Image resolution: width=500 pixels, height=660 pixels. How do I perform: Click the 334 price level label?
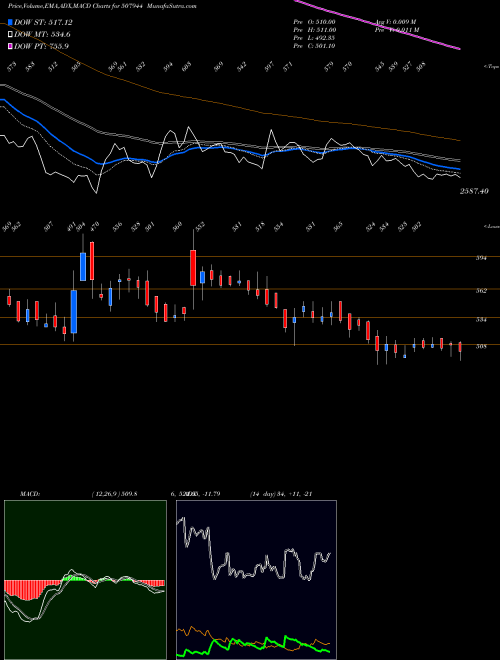pyautogui.click(x=481, y=320)
